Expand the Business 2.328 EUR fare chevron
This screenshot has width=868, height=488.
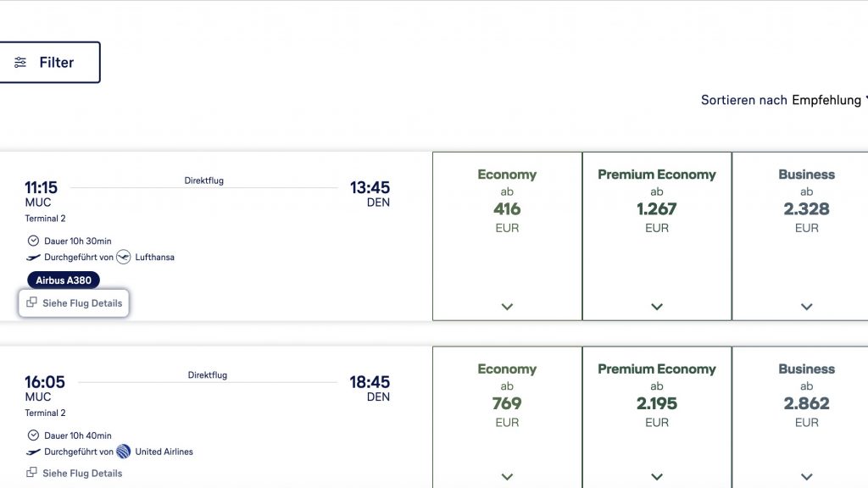[x=806, y=307]
